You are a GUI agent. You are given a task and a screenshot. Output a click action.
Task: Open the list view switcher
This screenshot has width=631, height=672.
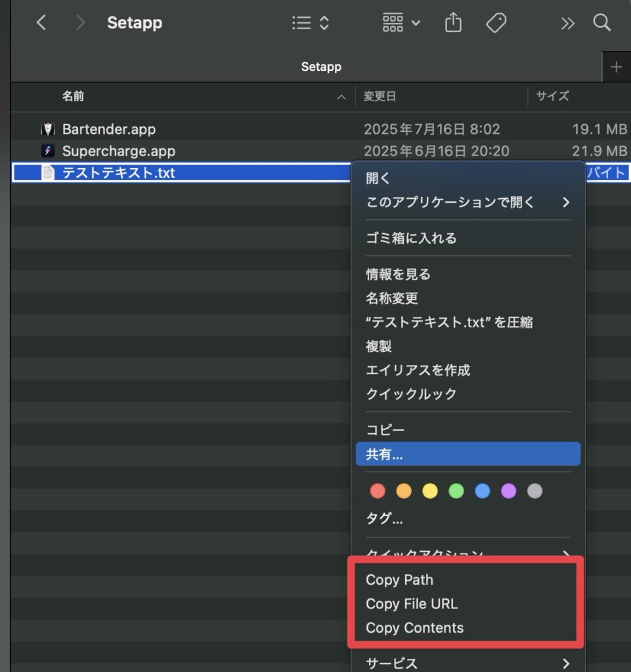311,23
